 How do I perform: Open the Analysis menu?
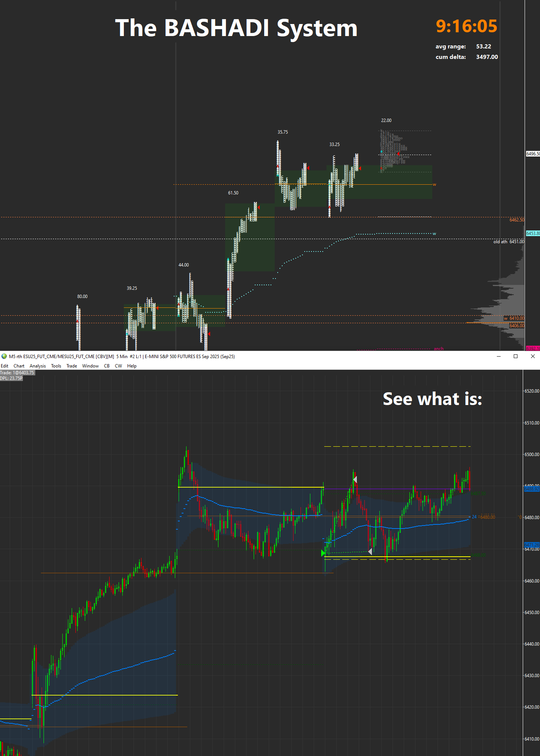38,366
